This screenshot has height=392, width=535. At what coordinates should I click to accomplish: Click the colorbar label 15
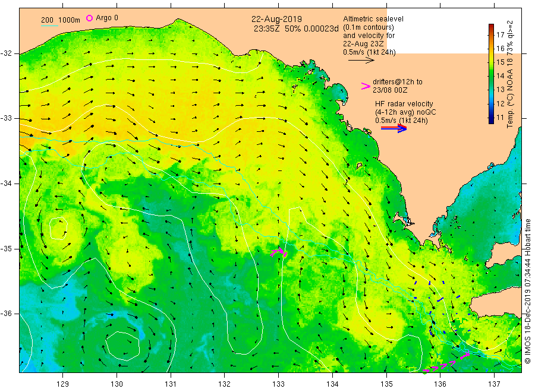500,62
